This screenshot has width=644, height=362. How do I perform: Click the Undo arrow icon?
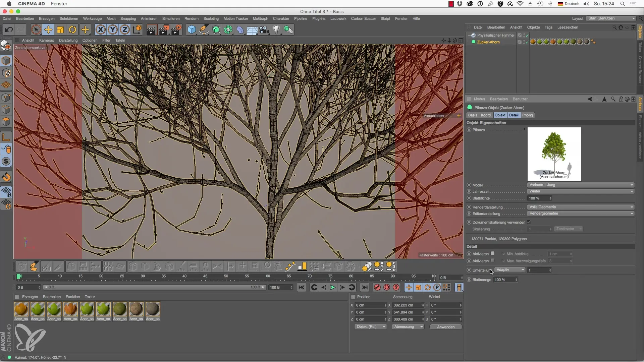[x=9, y=29]
